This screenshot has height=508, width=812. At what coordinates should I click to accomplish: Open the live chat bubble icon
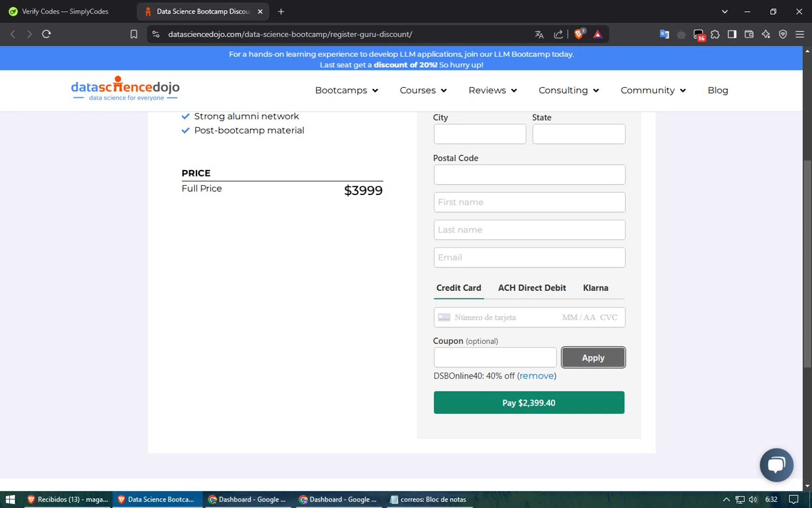776,465
